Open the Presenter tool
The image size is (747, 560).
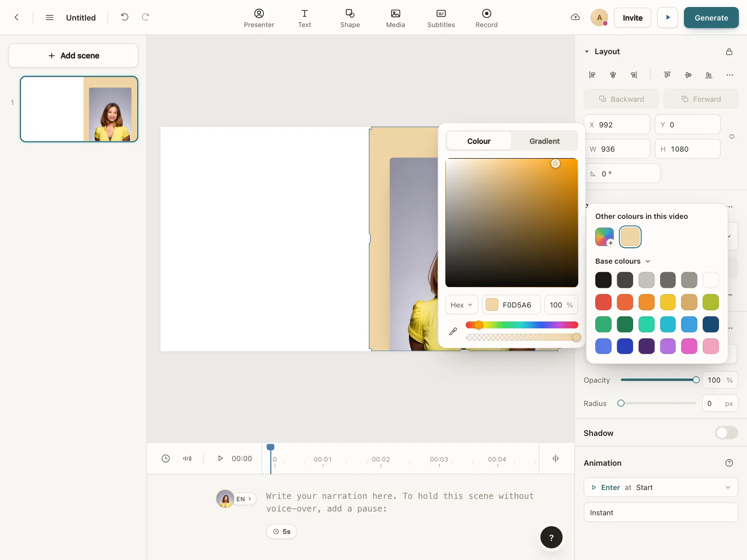259,18
